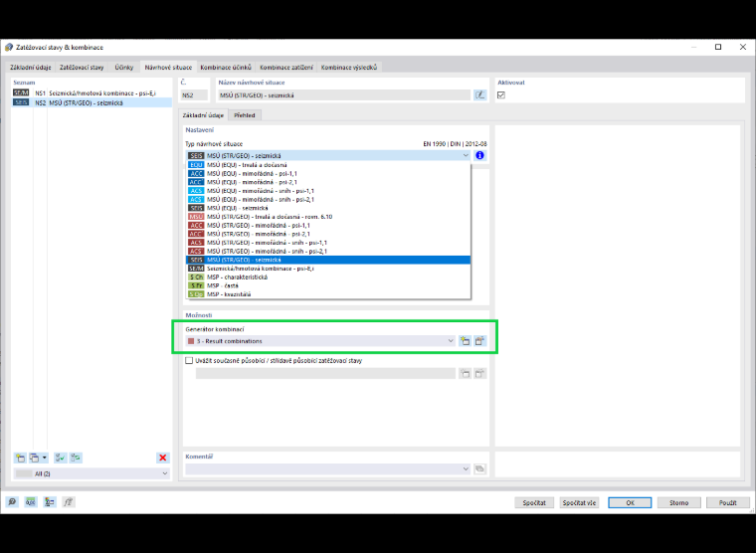This screenshot has width=756, height=553.
Task: Click the select-all checkmarks icon below list
Action: 61,458
